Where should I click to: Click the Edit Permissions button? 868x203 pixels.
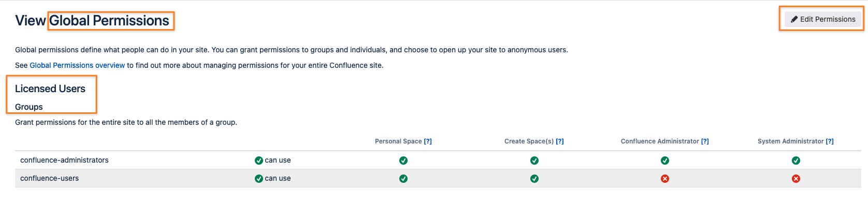point(822,19)
